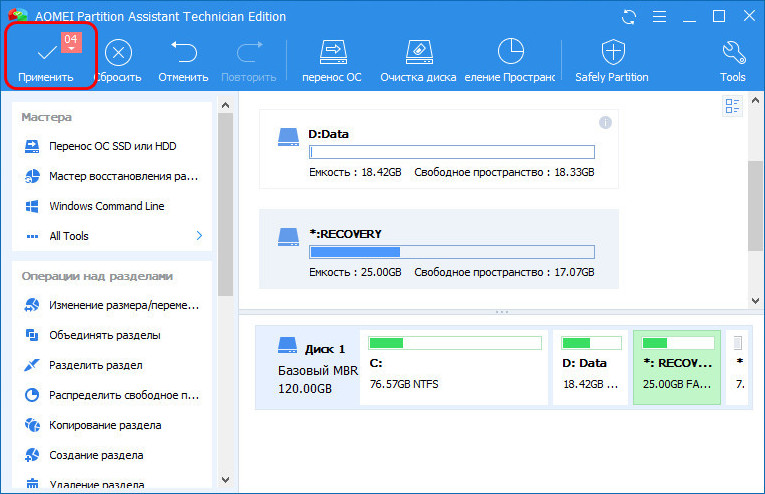Click the icon beside Объединять разделы
765x494 pixels.
pos(32,336)
